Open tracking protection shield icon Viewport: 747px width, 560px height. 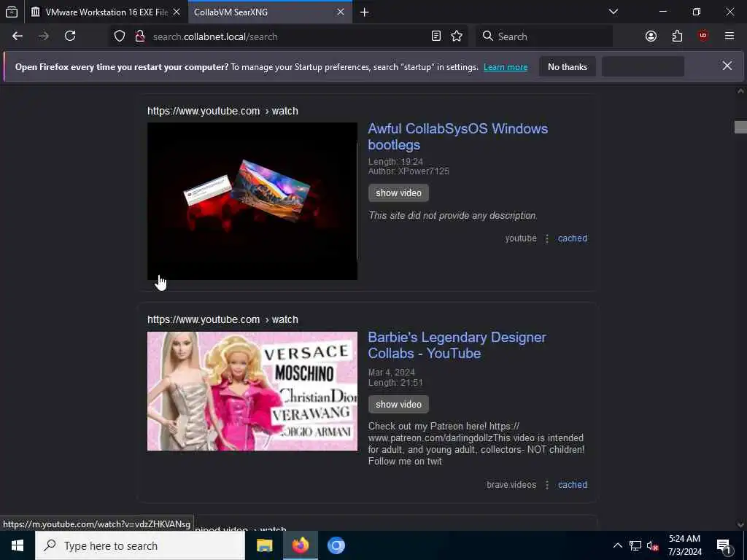[120, 36]
